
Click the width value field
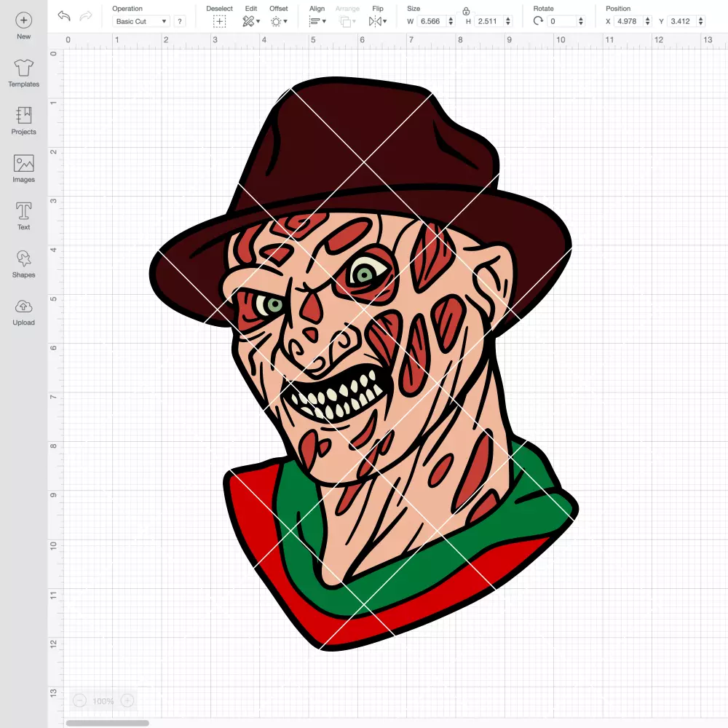[x=431, y=21]
